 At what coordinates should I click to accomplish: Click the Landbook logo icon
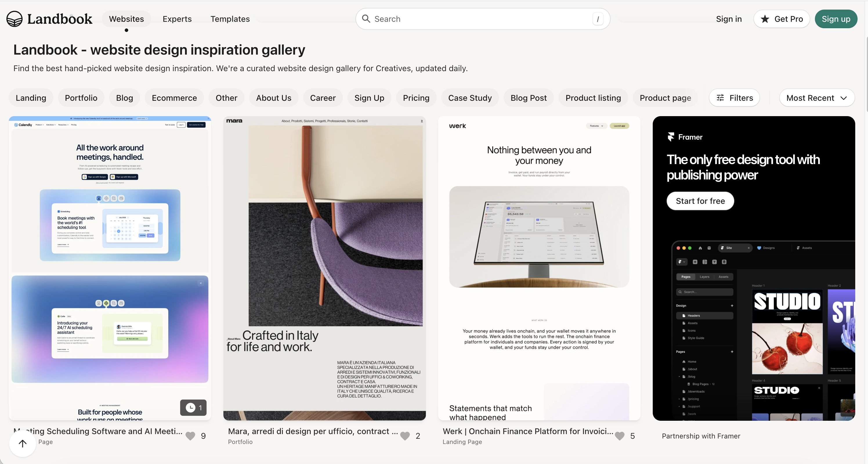pos(15,19)
